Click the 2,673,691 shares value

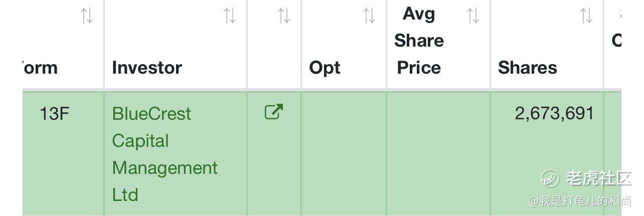[x=554, y=114]
